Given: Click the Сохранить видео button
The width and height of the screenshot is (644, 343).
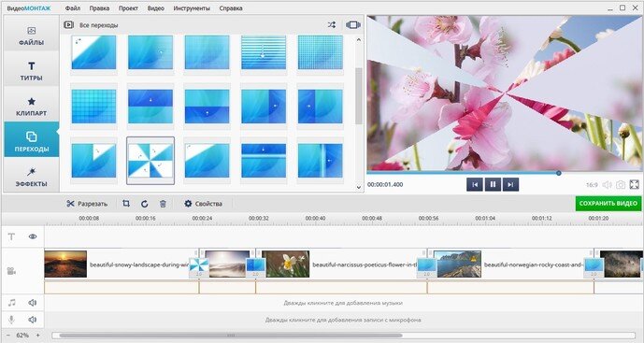Looking at the screenshot, I should [x=608, y=204].
